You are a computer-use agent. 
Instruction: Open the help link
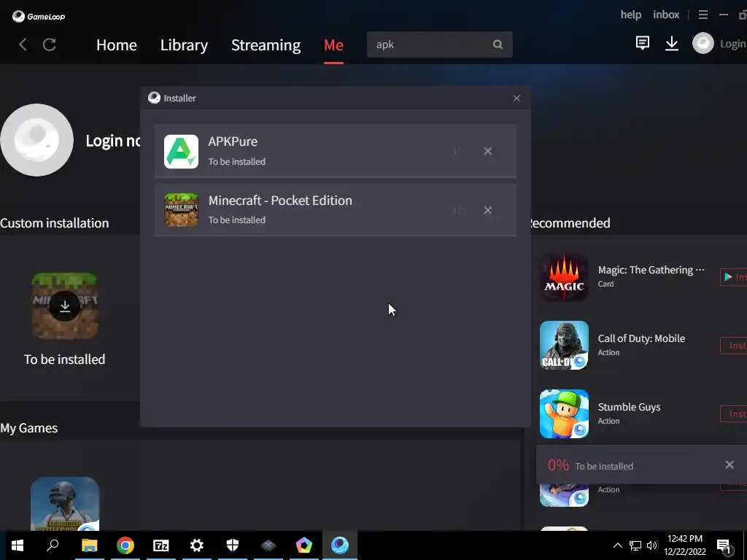[631, 15]
